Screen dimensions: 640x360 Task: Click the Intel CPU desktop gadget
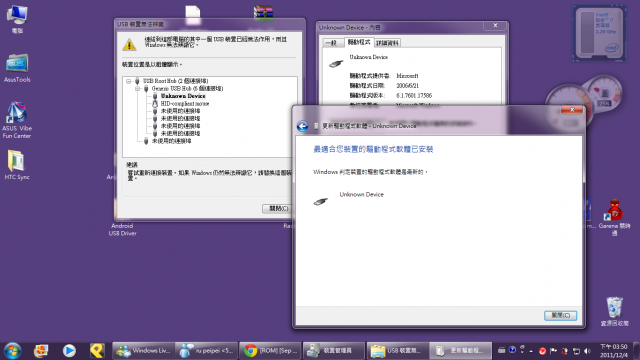tap(599, 33)
